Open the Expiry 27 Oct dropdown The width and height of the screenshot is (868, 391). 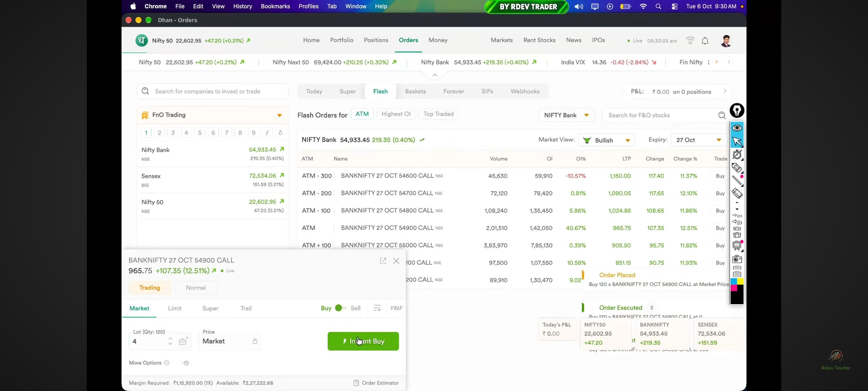pos(699,140)
